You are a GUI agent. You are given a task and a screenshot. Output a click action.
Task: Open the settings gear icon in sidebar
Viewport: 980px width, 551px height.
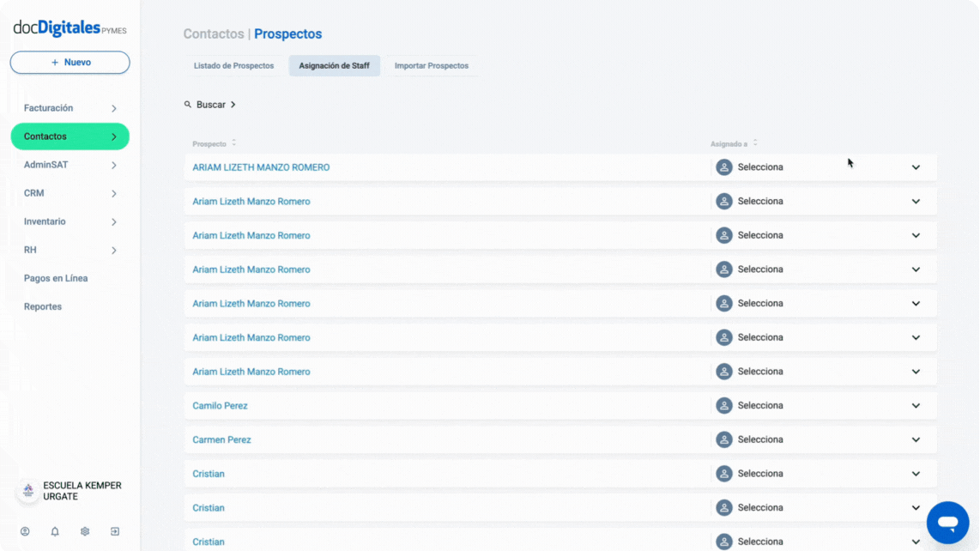coord(85,531)
